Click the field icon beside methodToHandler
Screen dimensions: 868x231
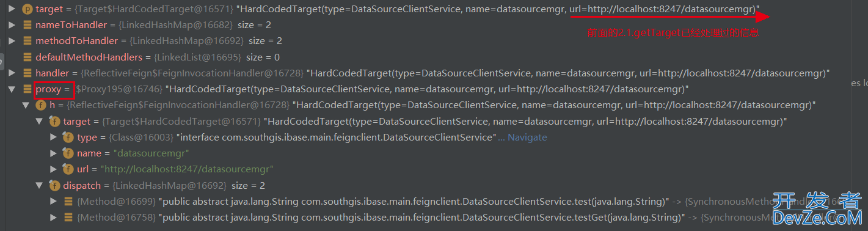27,41
